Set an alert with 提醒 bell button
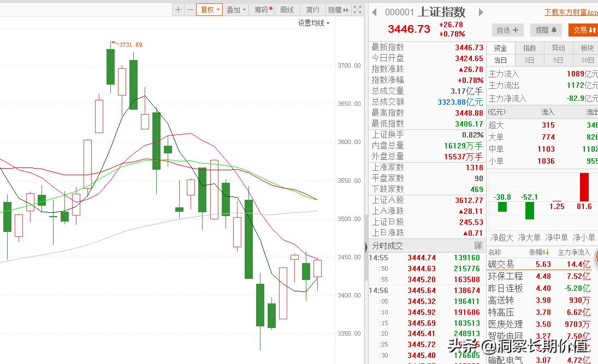Screen dimensions: 598x364 click(x=546, y=30)
